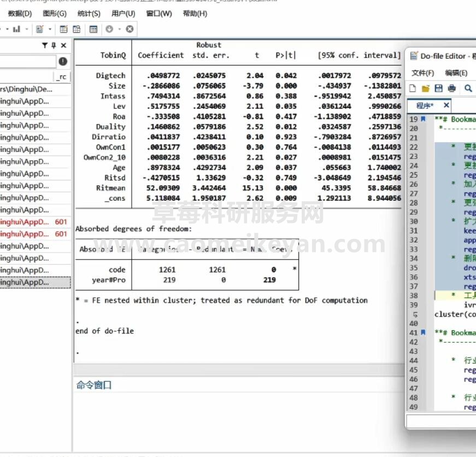Screen dimensions: 476x457
Task: Click the Digtech variable row label
Action: (110, 75)
